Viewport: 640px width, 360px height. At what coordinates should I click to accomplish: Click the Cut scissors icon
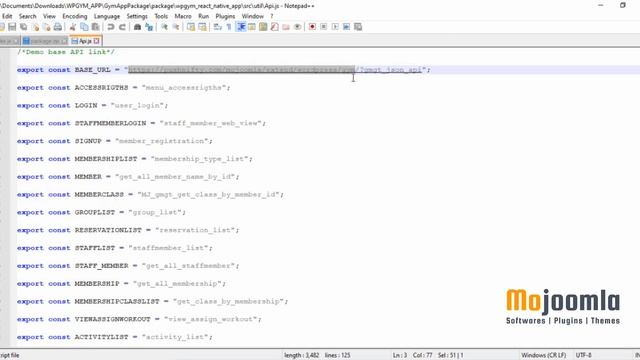[73, 27]
